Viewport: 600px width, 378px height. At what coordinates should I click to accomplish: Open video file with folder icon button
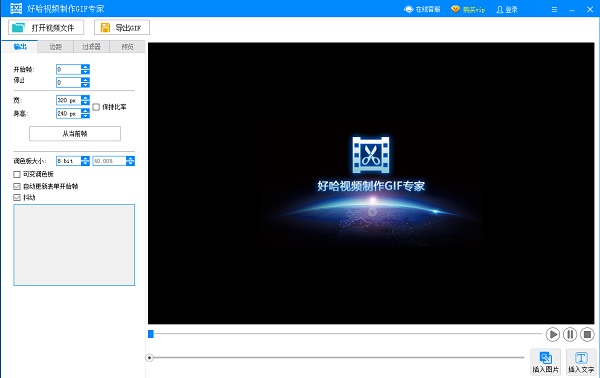46,28
